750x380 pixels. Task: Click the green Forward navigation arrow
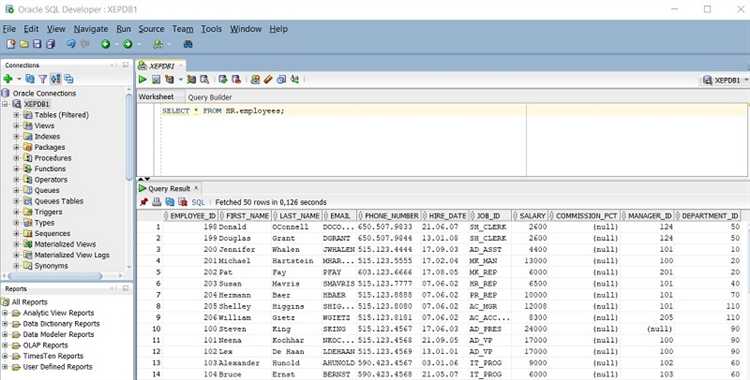click(128, 44)
